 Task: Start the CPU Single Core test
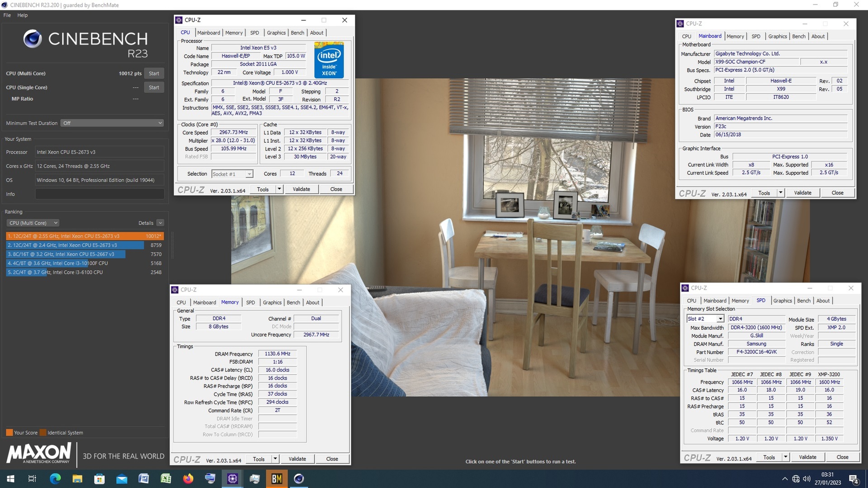pyautogui.click(x=154, y=88)
